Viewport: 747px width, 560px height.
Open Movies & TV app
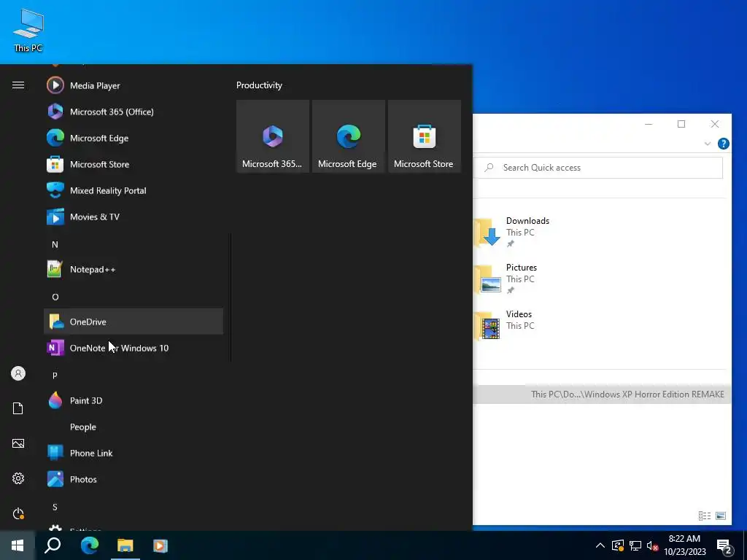pos(133,217)
